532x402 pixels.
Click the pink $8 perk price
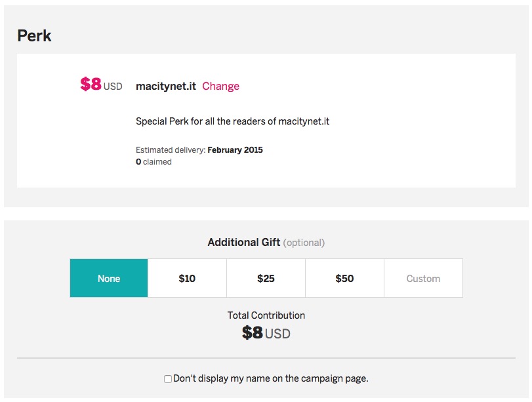pos(91,85)
